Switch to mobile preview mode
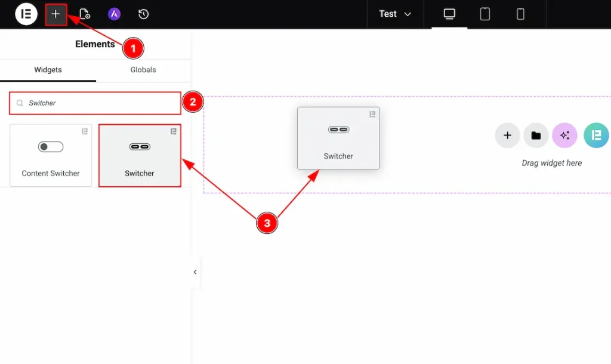The image size is (611, 364). click(x=520, y=14)
